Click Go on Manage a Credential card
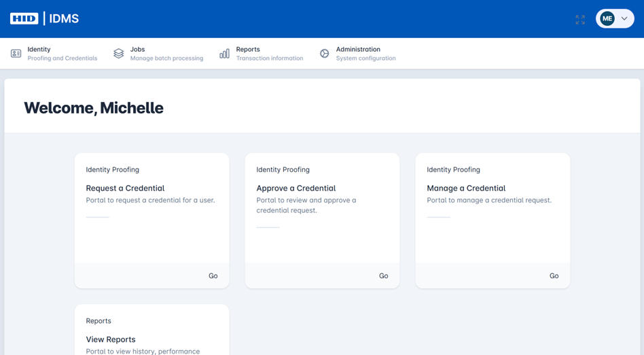This screenshot has height=355, width=644. point(554,275)
